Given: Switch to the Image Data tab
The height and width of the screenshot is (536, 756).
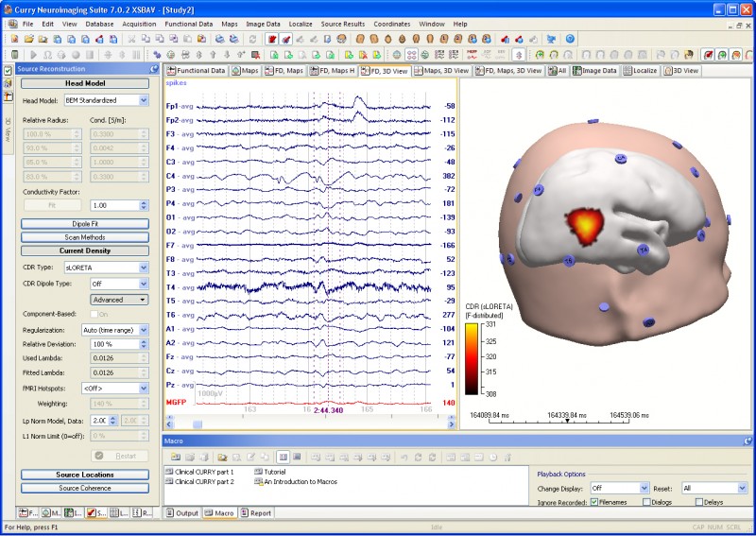Looking at the screenshot, I should (x=596, y=70).
